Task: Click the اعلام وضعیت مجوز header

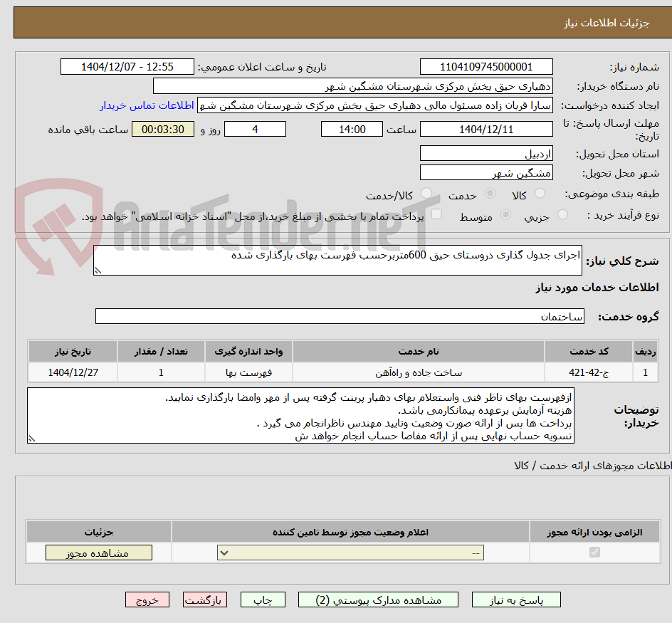Action: (350, 532)
